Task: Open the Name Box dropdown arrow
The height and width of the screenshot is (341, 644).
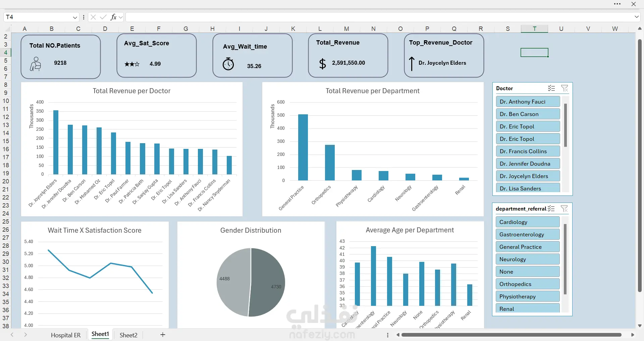Action: point(75,17)
